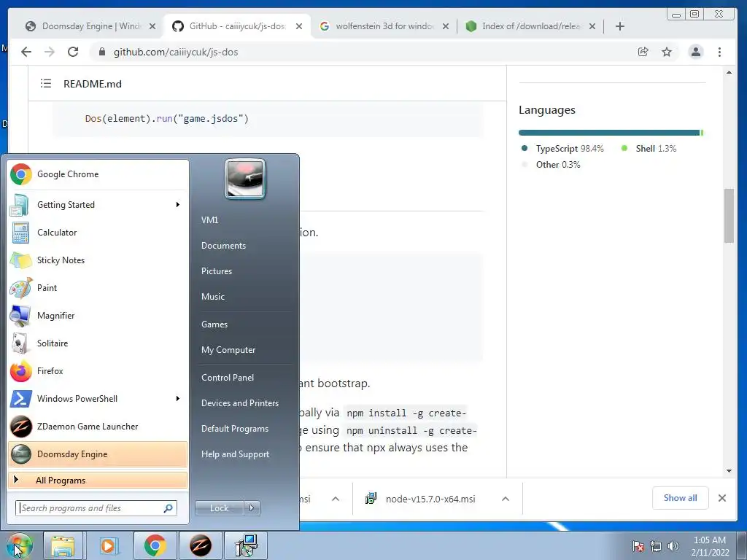Click the volume speaker tray icon

click(x=673, y=546)
